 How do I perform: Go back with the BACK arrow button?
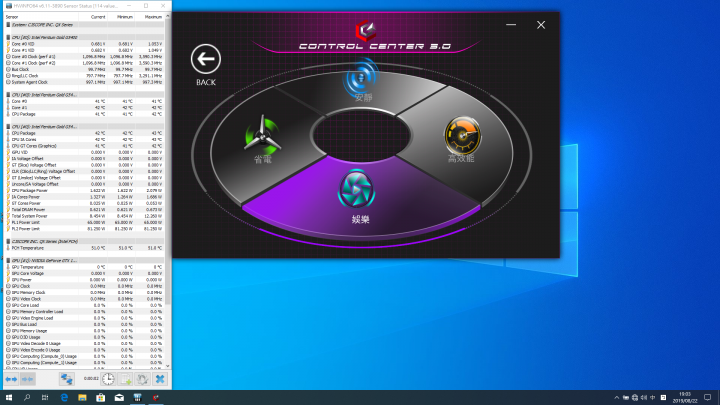click(x=206, y=59)
